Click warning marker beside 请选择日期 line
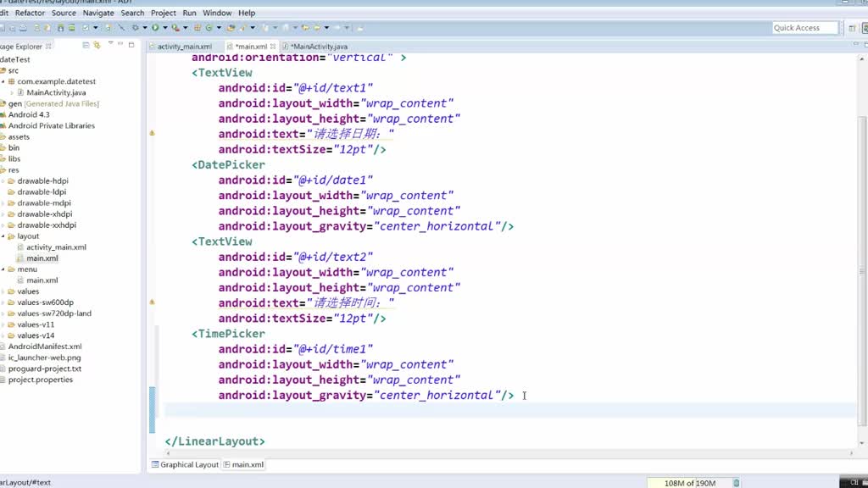The width and height of the screenshot is (868, 488). (152, 133)
